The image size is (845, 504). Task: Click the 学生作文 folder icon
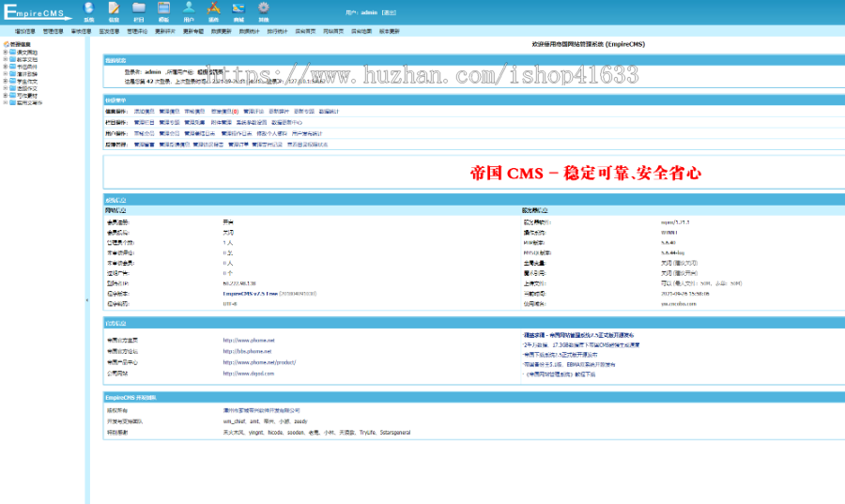[x=12, y=81]
